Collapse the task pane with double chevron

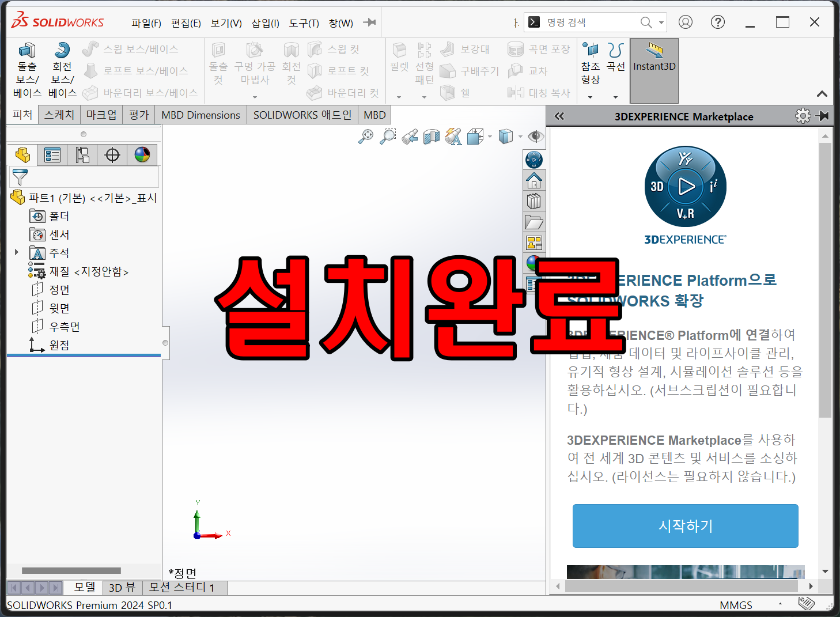click(559, 116)
